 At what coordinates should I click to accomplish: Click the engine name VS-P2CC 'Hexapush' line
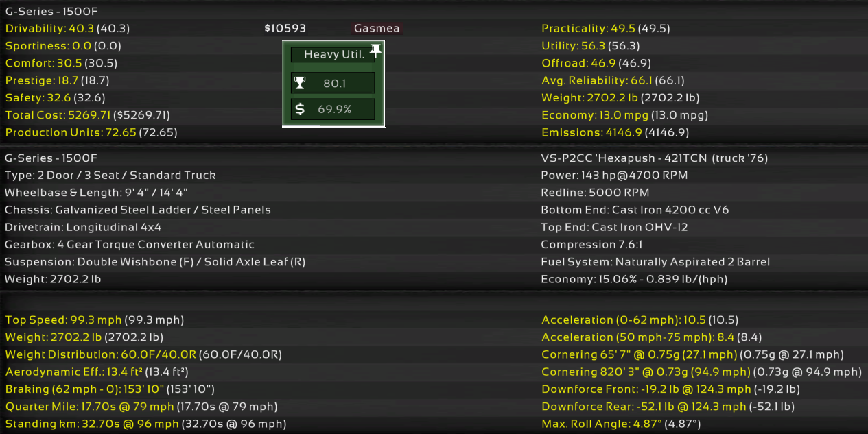click(x=654, y=158)
